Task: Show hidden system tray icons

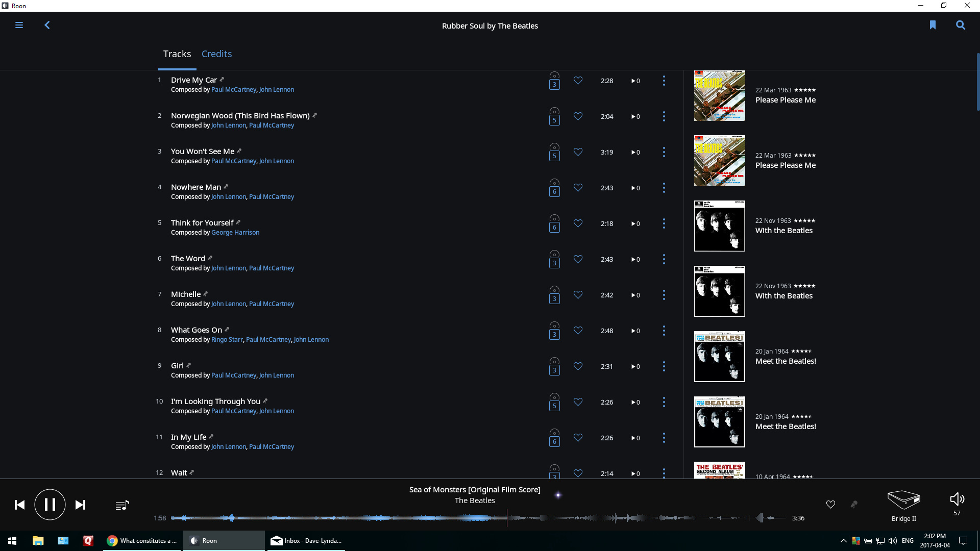Action: click(x=843, y=541)
